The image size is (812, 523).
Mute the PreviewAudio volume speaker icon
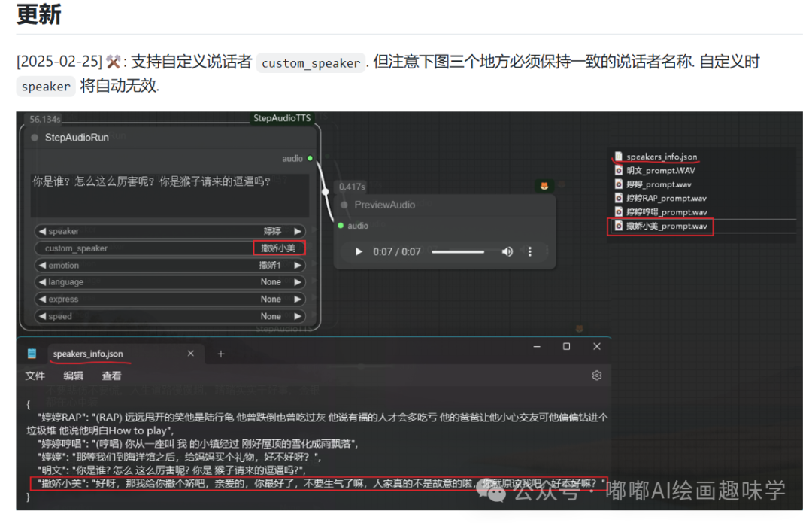coord(507,252)
